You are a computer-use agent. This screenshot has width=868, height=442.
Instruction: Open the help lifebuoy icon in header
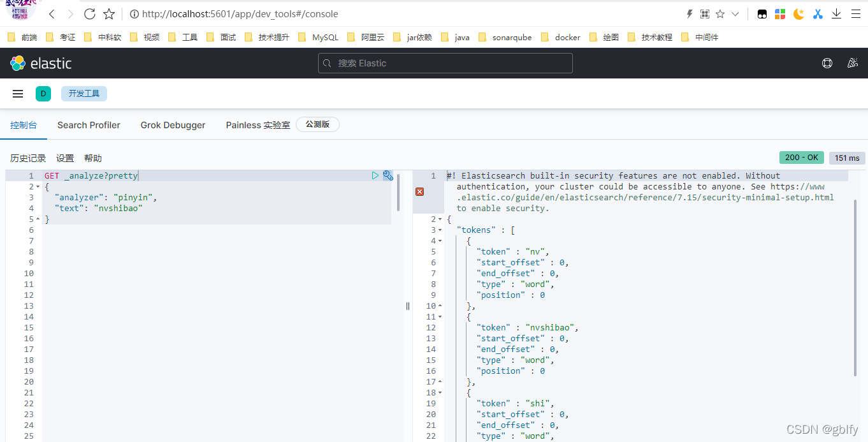(827, 63)
